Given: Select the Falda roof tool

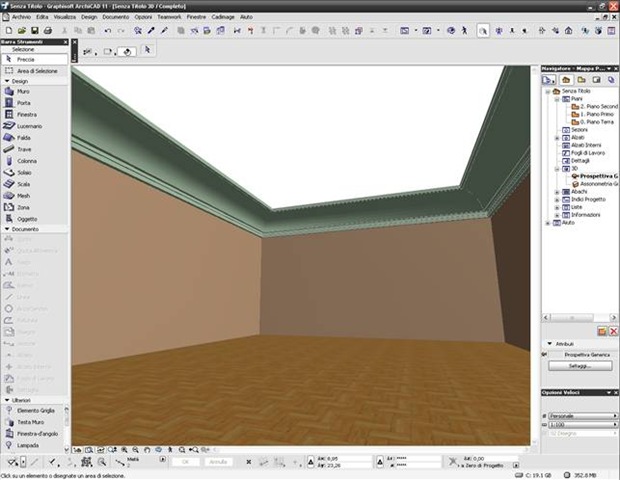Looking at the screenshot, I should [x=24, y=138].
